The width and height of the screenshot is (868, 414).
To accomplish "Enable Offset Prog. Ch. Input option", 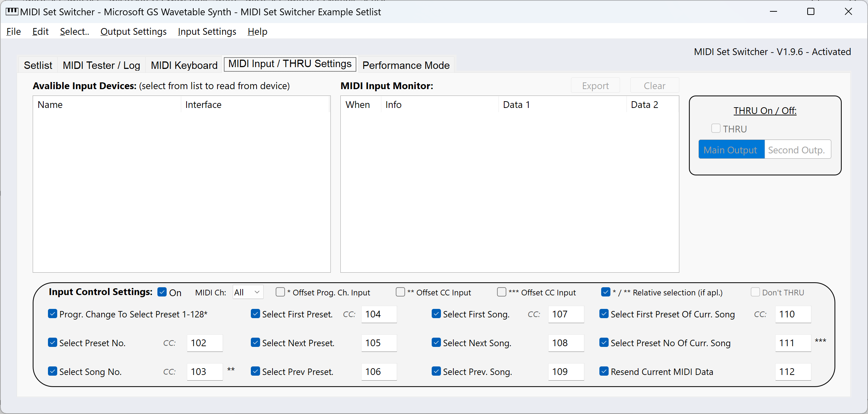I will [280, 292].
